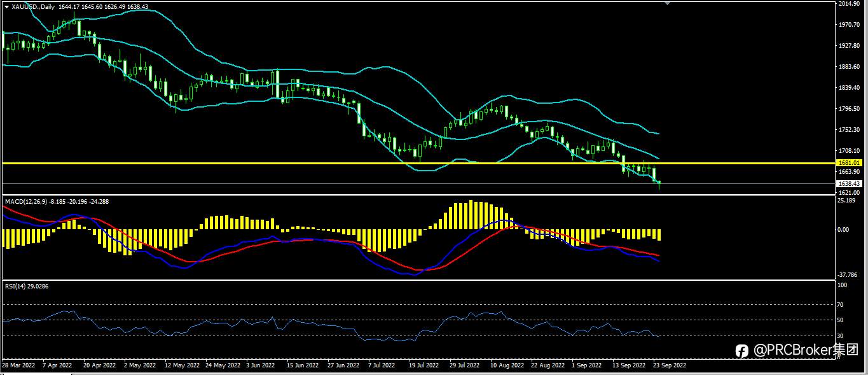Click the 13 Sep 2022 date label
868x375 pixels.
(629, 366)
